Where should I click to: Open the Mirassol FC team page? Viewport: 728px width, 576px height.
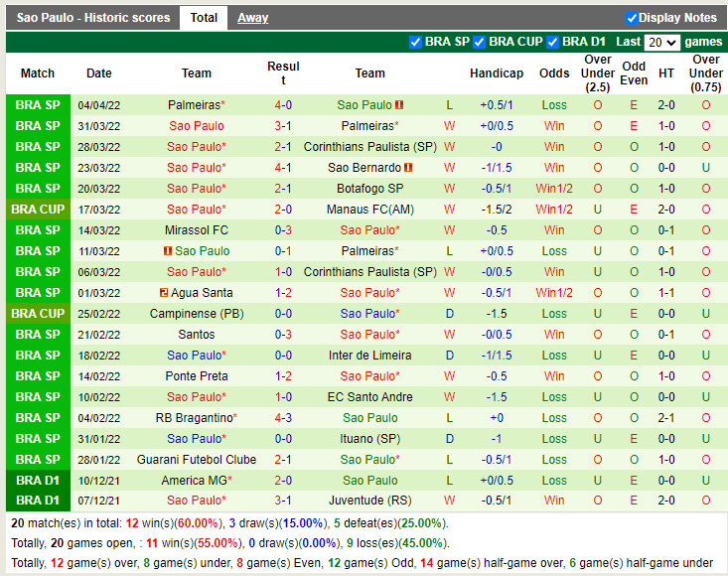[197, 230]
